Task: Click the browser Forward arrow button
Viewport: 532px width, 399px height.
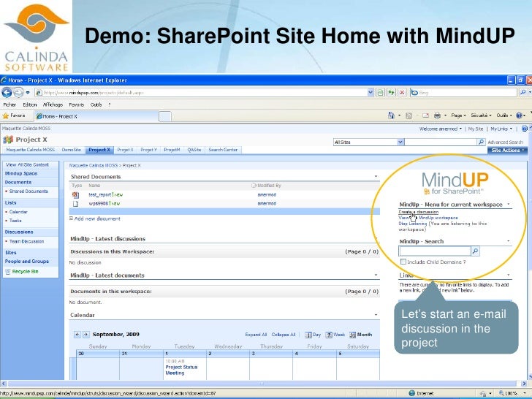Action: pos(18,92)
